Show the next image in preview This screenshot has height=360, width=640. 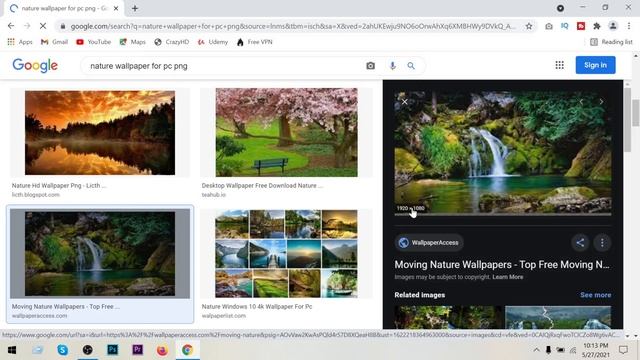601,102
